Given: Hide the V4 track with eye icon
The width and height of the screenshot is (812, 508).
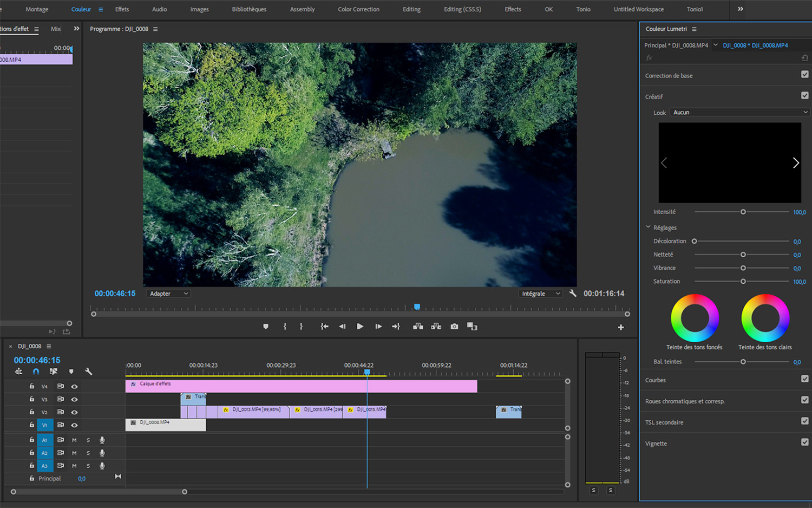Looking at the screenshot, I should [x=74, y=387].
